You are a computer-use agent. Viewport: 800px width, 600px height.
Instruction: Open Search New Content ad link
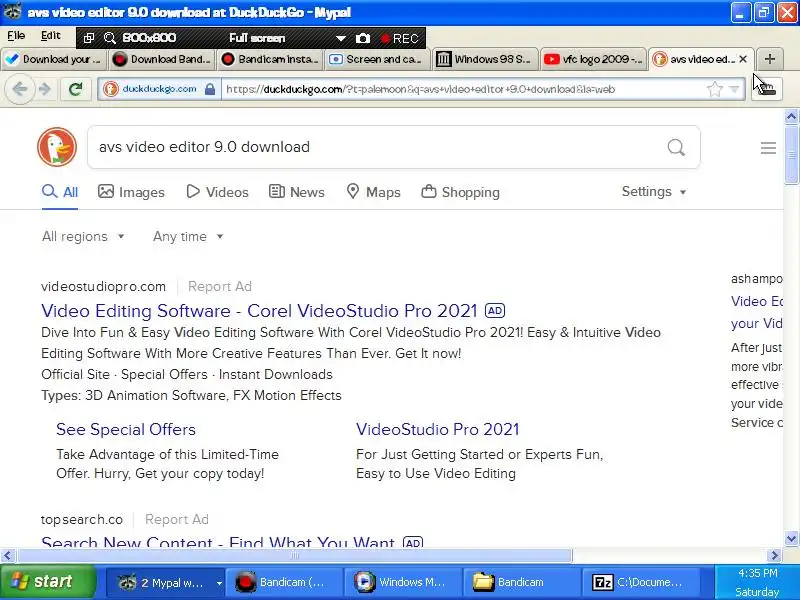point(218,542)
